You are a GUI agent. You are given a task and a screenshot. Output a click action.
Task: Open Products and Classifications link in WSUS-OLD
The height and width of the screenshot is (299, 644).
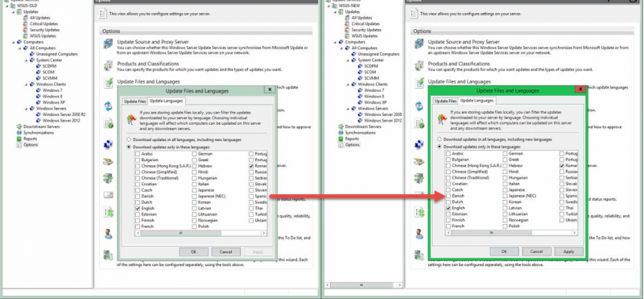coord(148,64)
